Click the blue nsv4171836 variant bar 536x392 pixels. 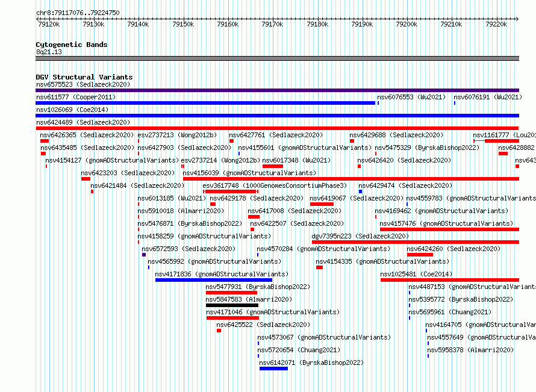(x=214, y=280)
